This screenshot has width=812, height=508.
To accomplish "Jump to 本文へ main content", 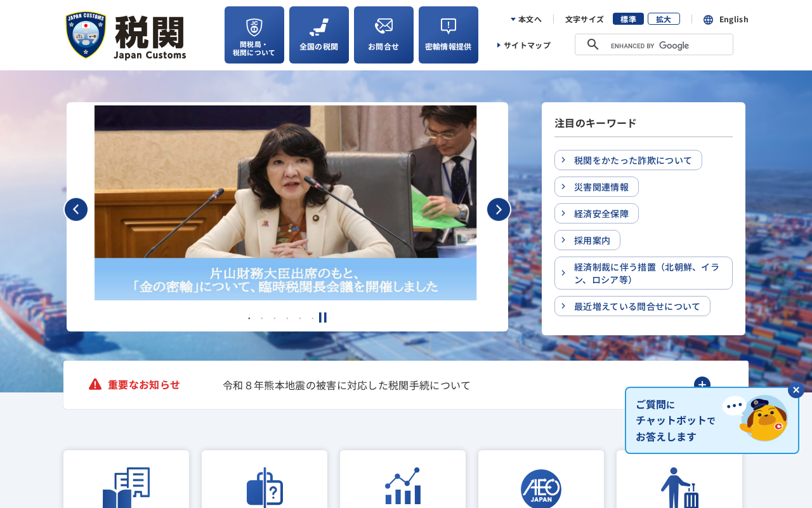I will click(526, 19).
